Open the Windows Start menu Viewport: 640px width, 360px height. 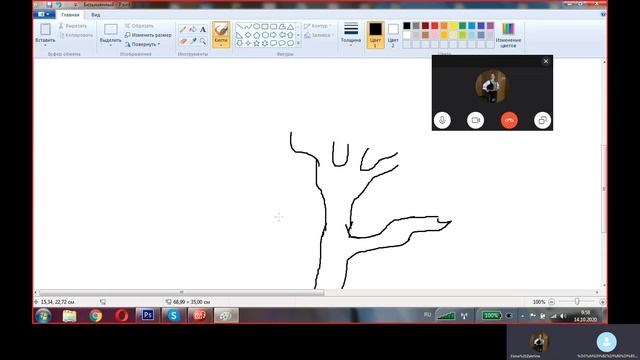[43, 316]
